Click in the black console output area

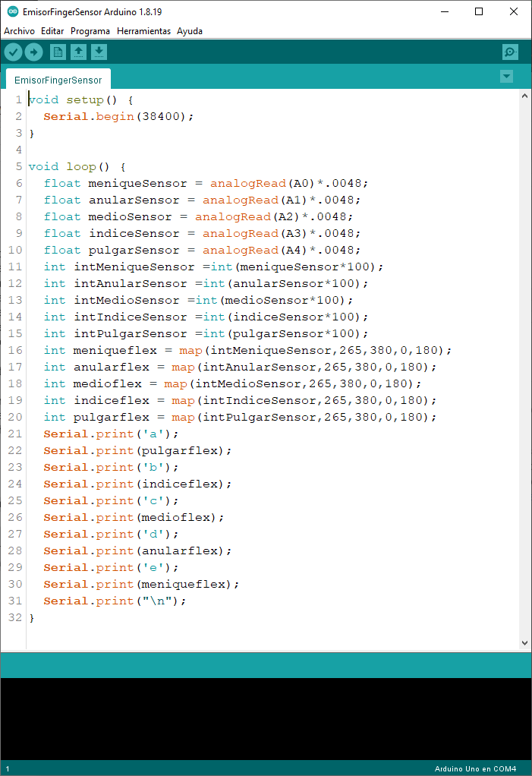click(x=266, y=718)
